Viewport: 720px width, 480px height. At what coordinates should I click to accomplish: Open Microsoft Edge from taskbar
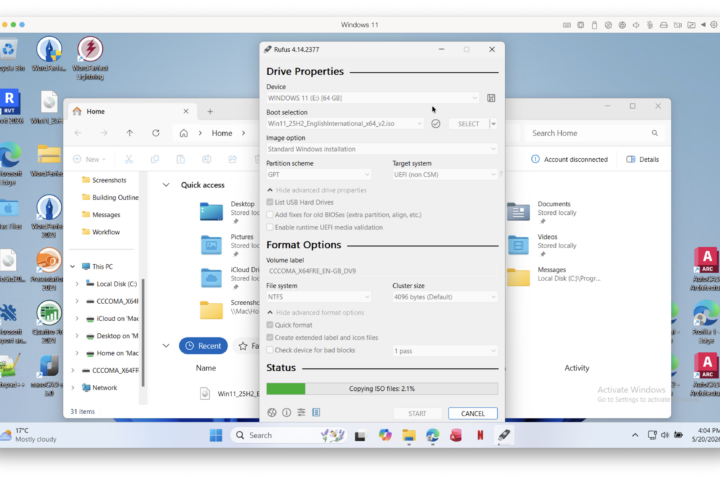click(432, 435)
